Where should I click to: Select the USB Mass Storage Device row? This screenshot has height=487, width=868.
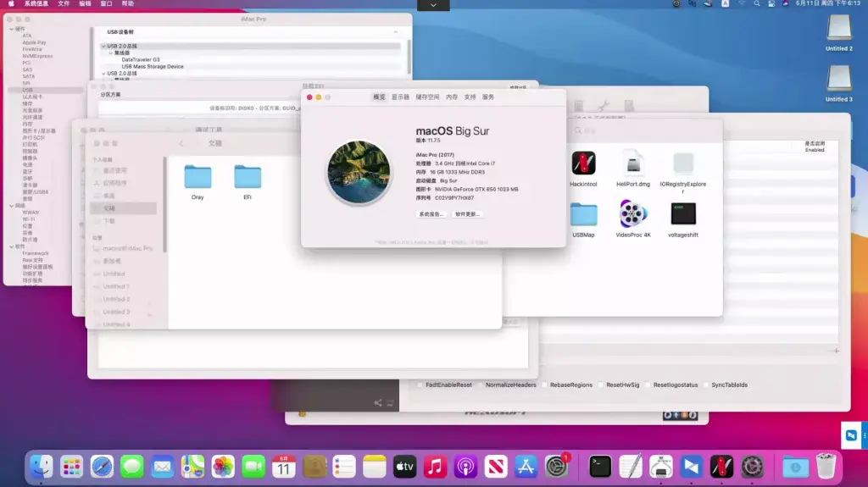153,66
